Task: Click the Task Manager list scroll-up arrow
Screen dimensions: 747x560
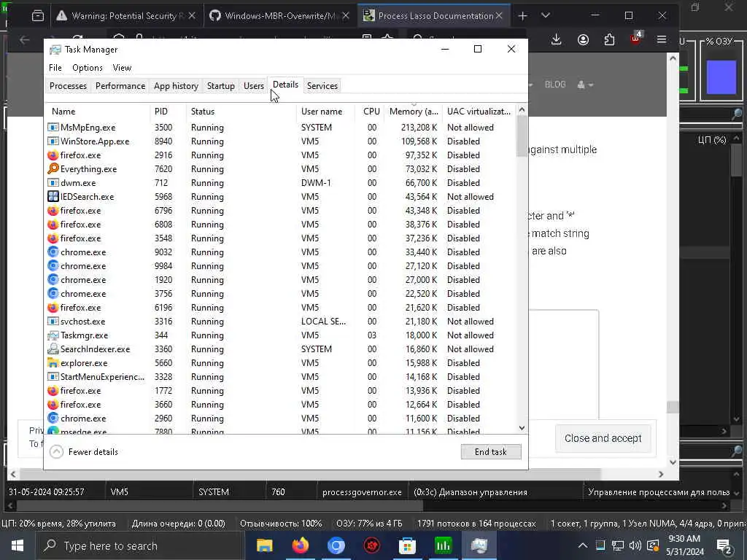Action: point(522,110)
